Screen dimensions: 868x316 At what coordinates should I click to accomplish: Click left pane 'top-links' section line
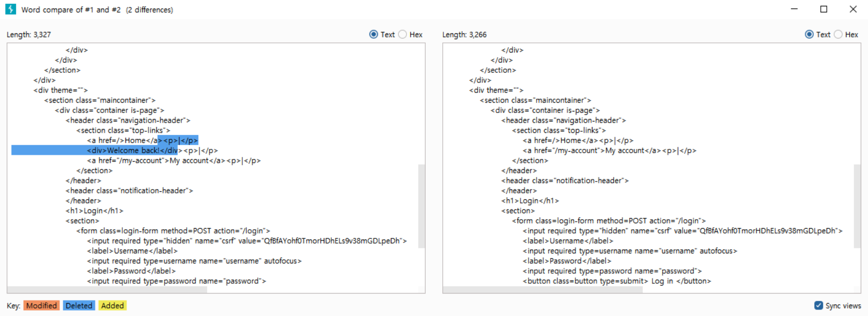coord(123,130)
